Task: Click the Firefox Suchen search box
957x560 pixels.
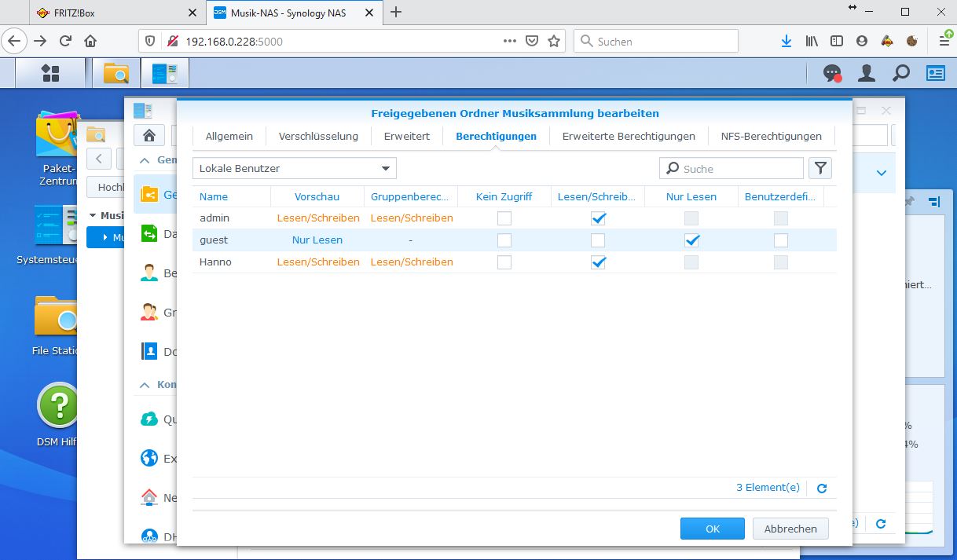Action: click(656, 41)
